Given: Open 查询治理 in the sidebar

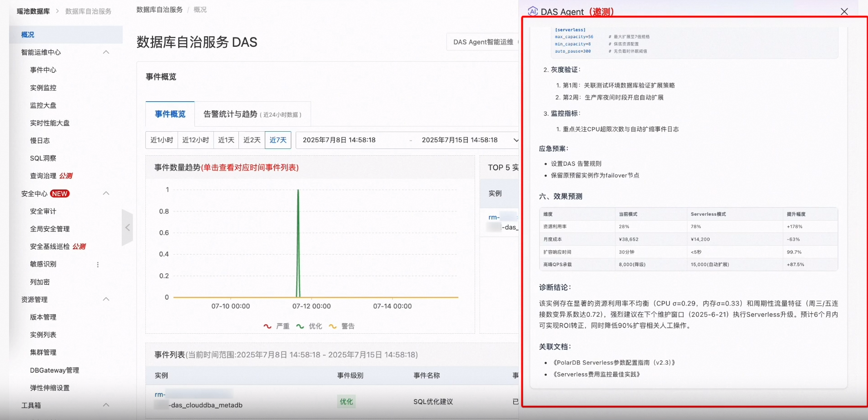Looking at the screenshot, I should click(43, 176).
